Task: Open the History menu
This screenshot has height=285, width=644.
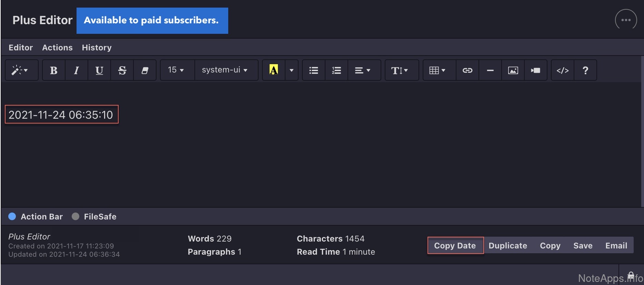Action: (97, 48)
